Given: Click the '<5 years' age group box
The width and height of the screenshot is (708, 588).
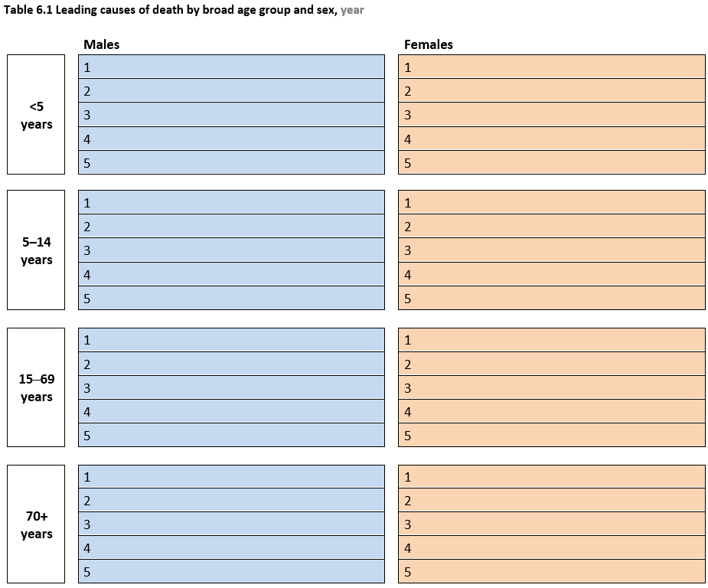Looking at the screenshot, I should 36,115.
